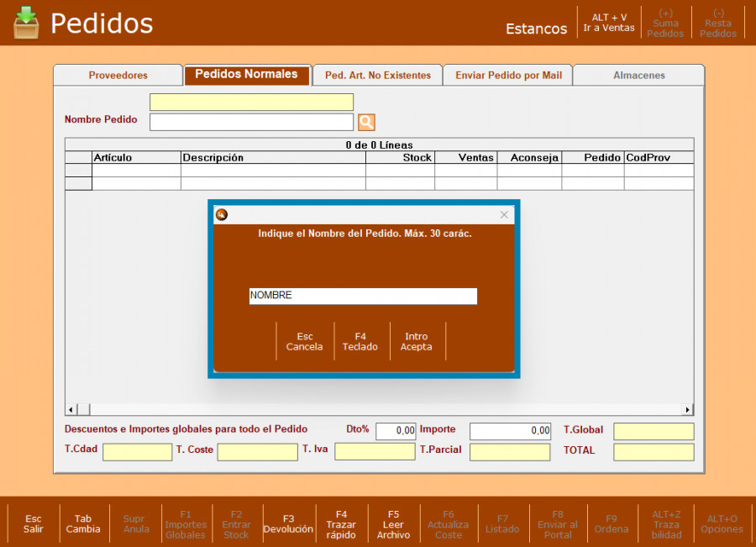756x547 pixels.
Task: Select F5 Leer Archivo option
Action: (x=393, y=523)
